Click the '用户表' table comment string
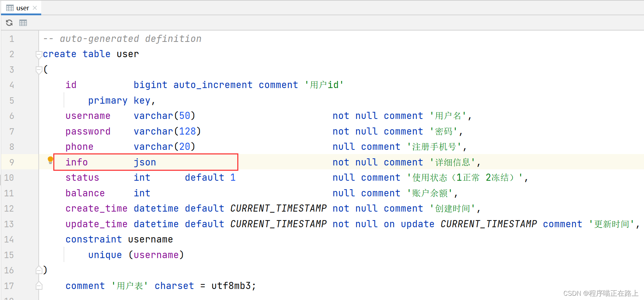 click(x=130, y=286)
